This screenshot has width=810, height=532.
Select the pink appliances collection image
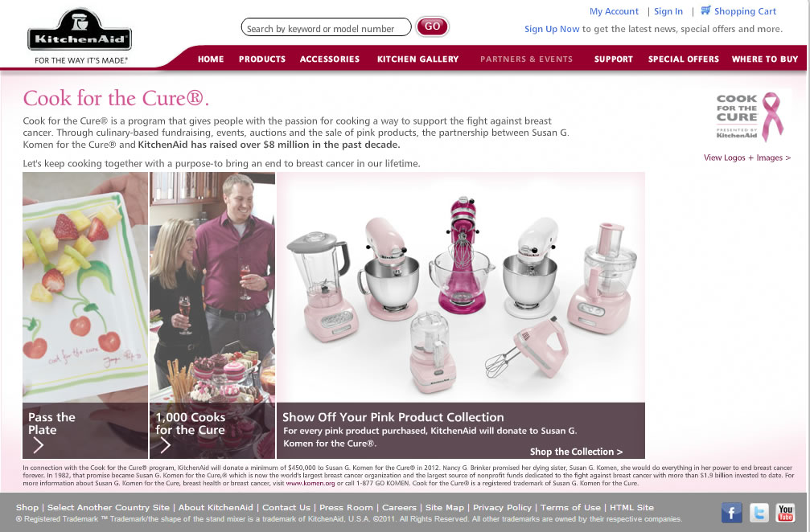pyautogui.click(x=461, y=288)
